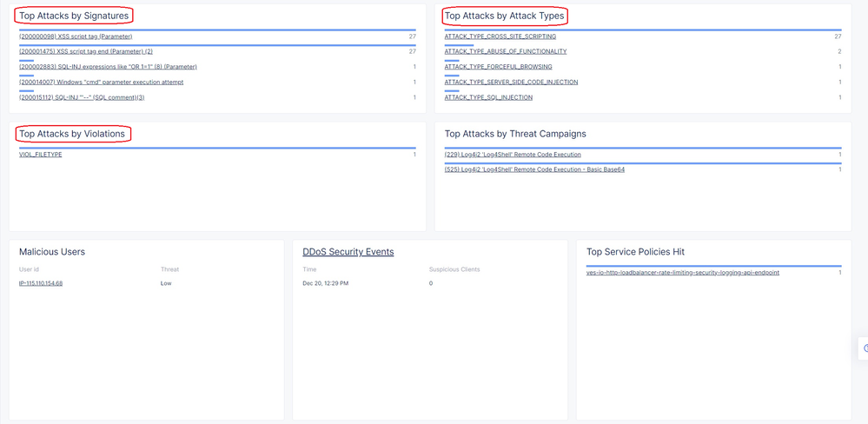Click the help icon at right edge
868x424 pixels.
[865, 348]
